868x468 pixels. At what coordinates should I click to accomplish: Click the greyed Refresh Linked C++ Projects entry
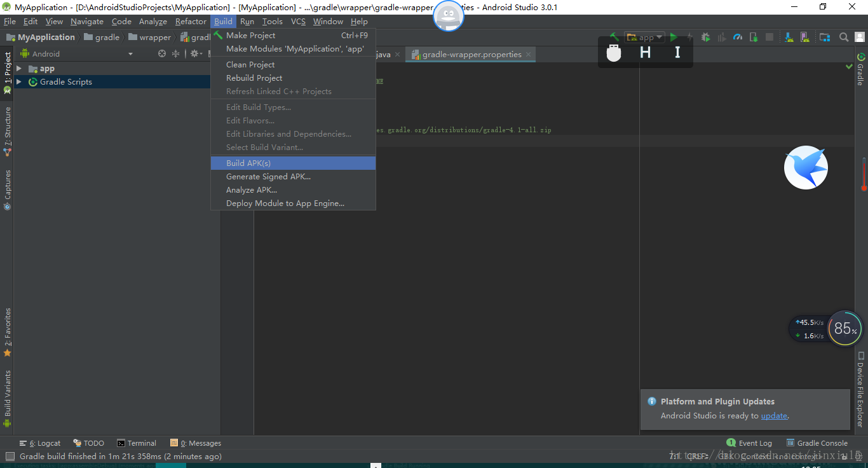coord(293,92)
